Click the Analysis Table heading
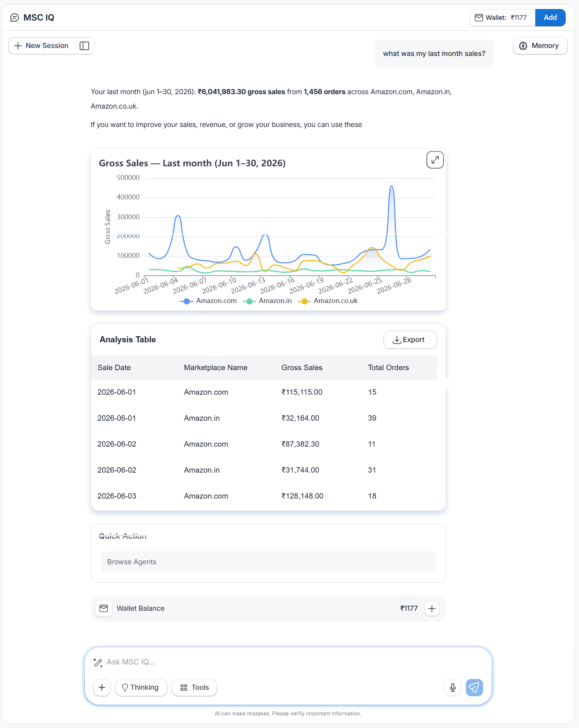Screen dimensions: 579x728 coord(128,340)
